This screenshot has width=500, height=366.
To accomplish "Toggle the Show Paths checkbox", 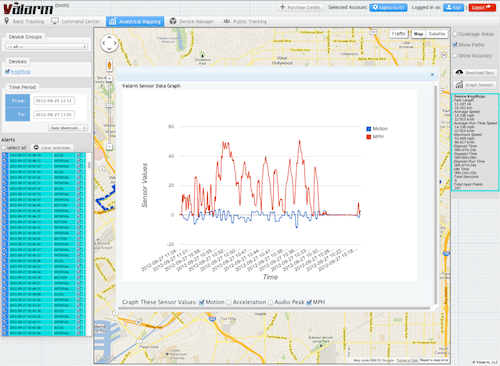I will point(455,45).
